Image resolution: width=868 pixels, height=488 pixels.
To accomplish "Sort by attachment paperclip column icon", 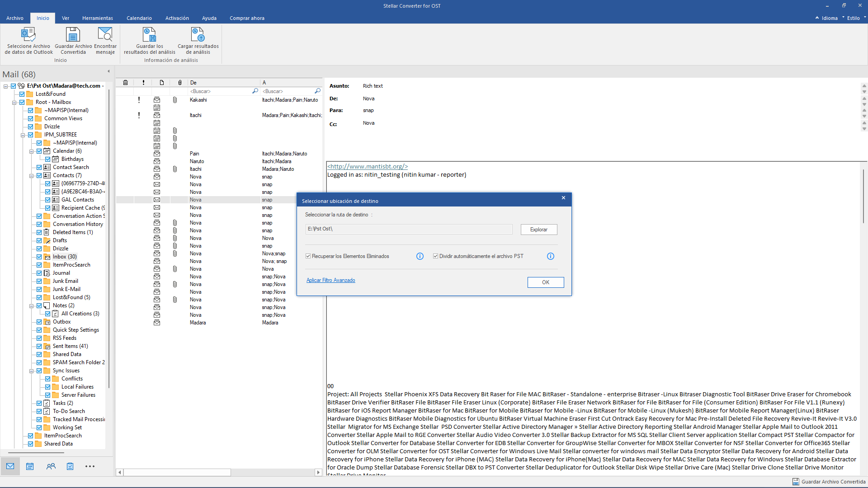I will coord(179,83).
